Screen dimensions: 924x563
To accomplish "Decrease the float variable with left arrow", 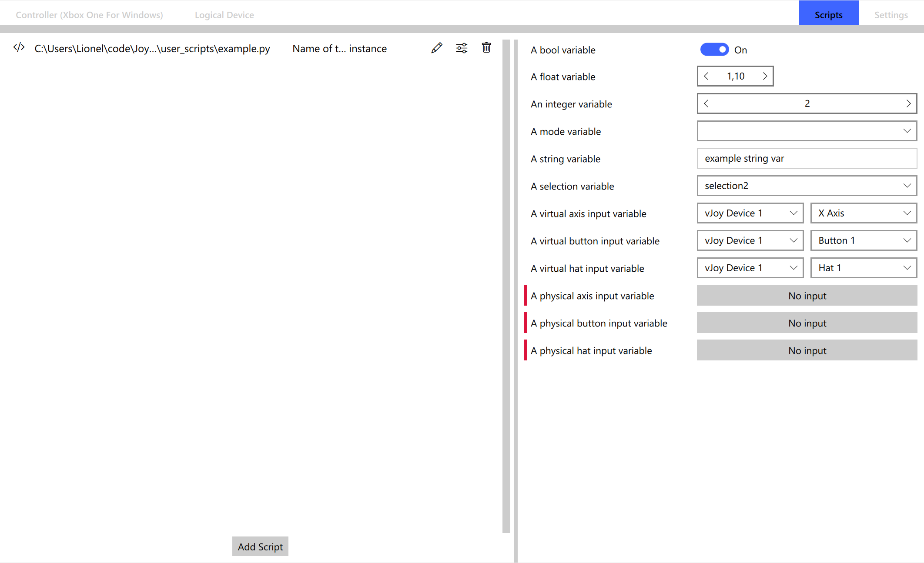I will coord(706,76).
